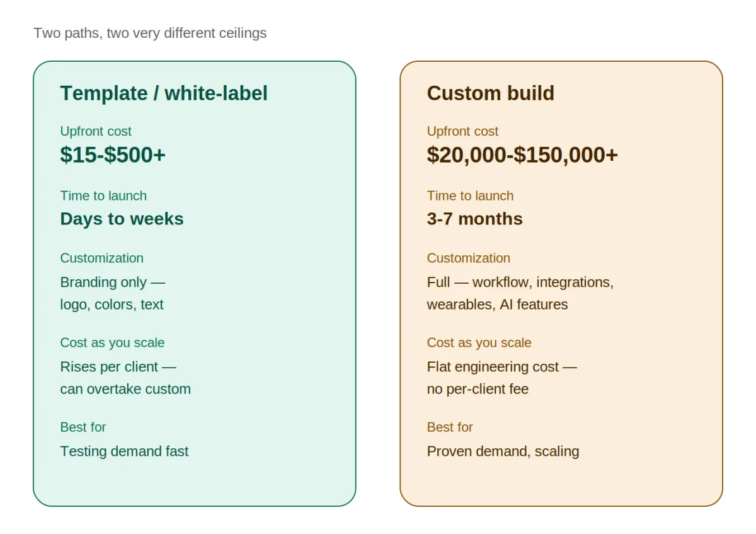The width and height of the screenshot is (756, 534).
Task: Click the $15-$500+ upfront cost value
Action: tap(113, 154)
